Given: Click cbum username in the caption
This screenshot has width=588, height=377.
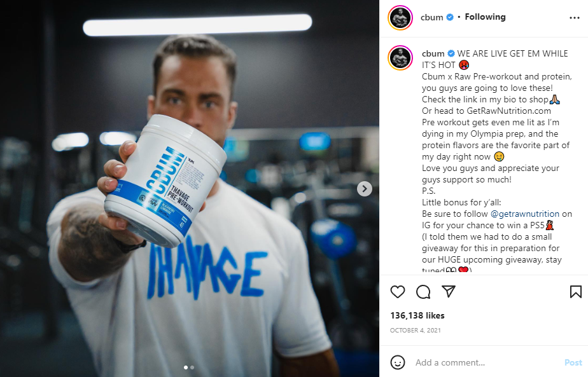Looking at the screenshot, I should tap(433, 53).
